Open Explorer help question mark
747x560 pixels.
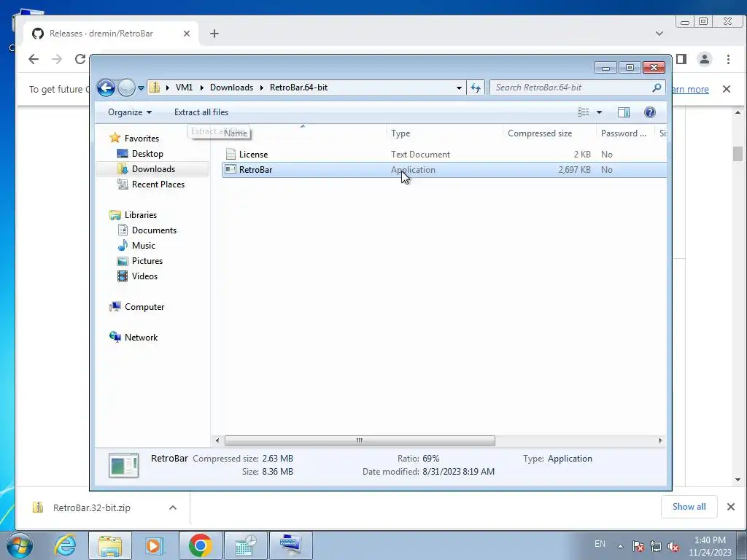650,112
